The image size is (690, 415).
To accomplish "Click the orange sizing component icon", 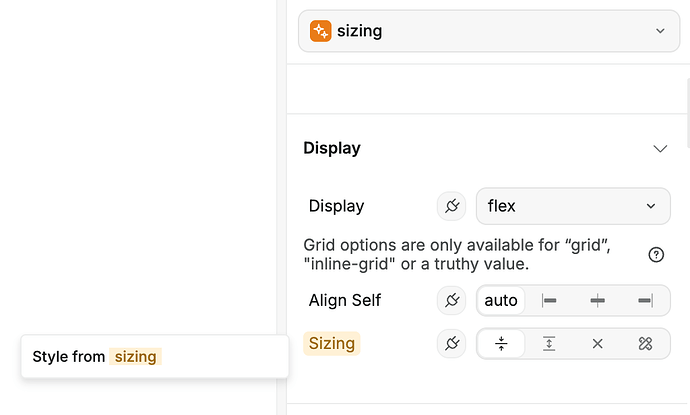I will pos(320,31).
